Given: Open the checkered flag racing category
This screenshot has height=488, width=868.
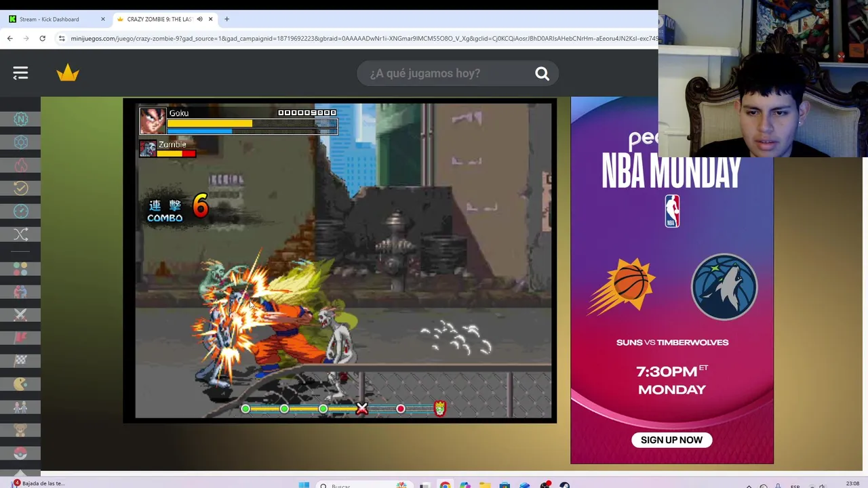Looking at the screenshot, I should coord(21,361).
